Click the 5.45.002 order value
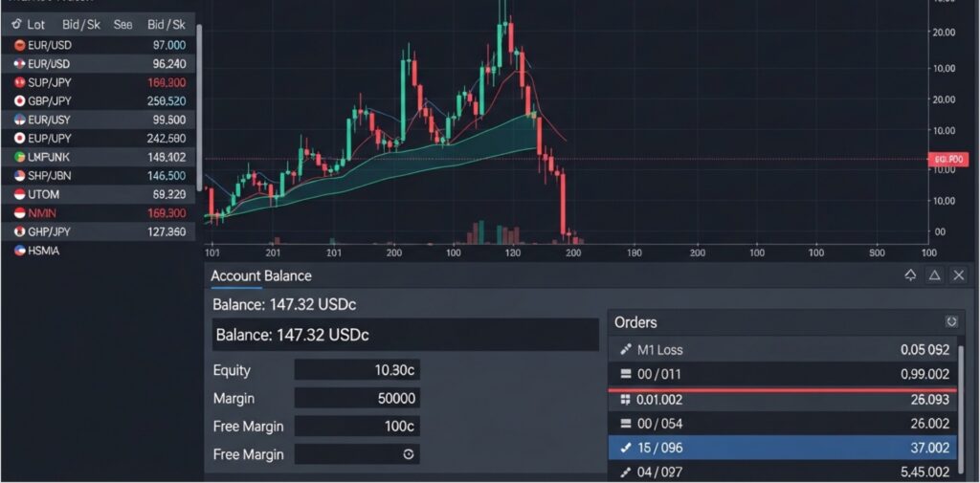The height and width of the screenshot is (483, 980). 924,472
